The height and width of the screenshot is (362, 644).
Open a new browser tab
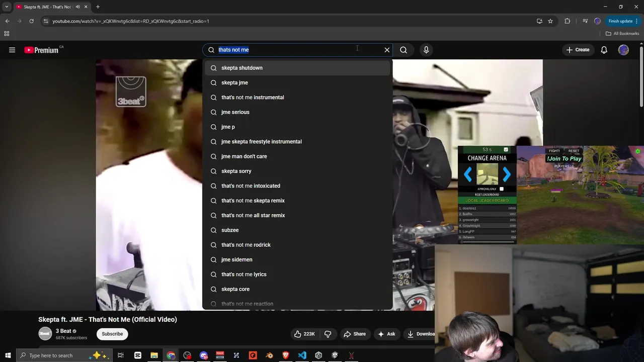[98, 7]
